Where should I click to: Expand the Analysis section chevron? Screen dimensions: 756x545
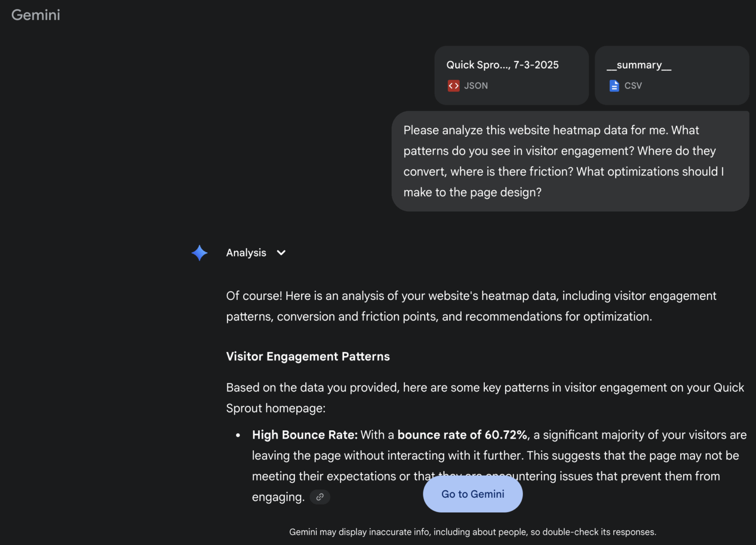[281, 253]
